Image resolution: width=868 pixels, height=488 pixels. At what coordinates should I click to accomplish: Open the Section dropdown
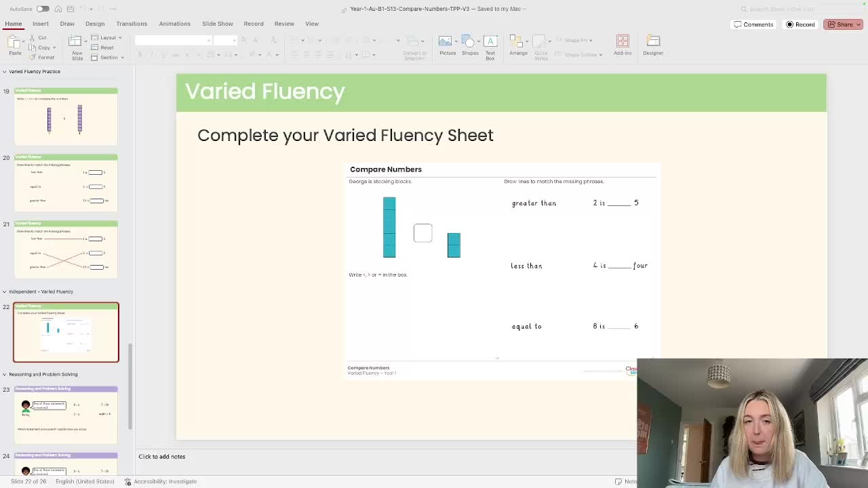[108, 58]
